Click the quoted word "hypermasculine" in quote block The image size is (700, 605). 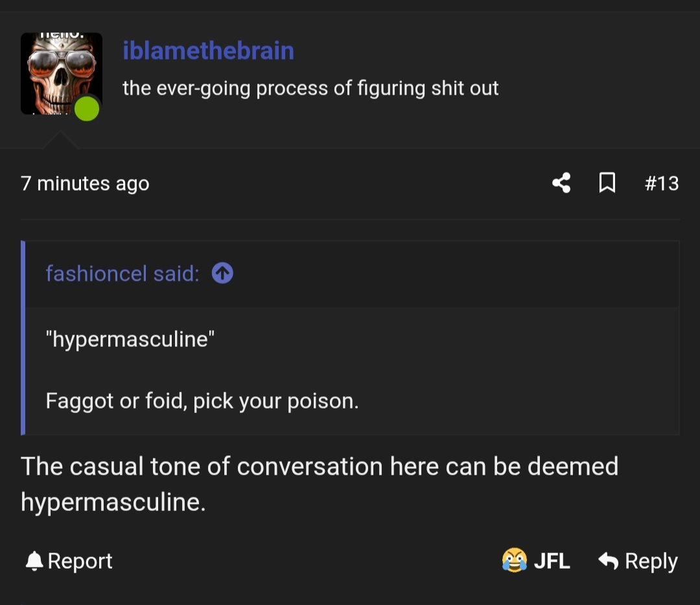pos(130,339)
